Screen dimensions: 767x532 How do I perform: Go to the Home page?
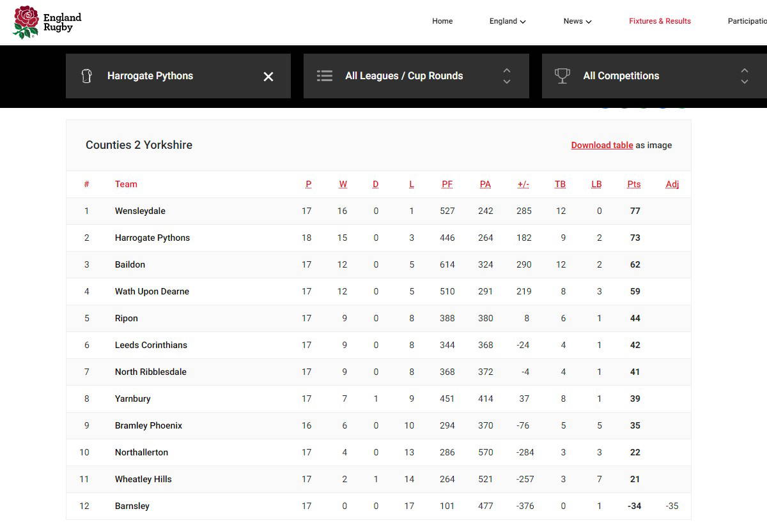pos(442,21)
